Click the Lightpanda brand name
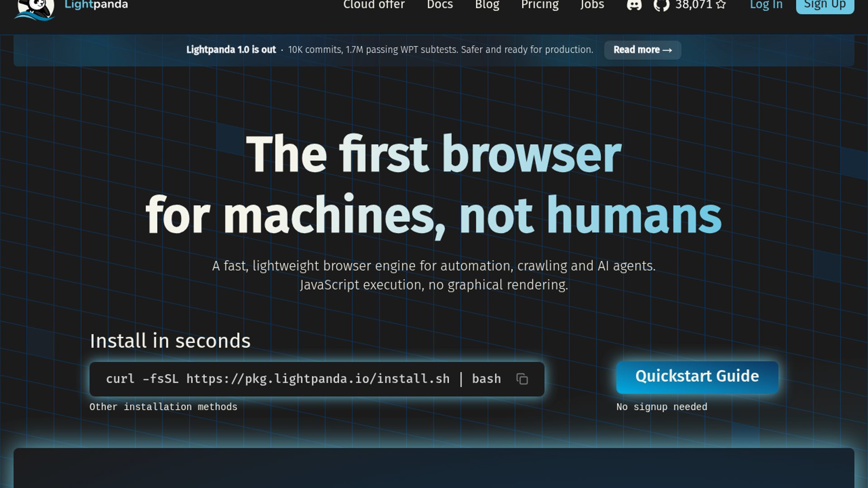The width and height of the screenshot is (868, 488). 96,5
